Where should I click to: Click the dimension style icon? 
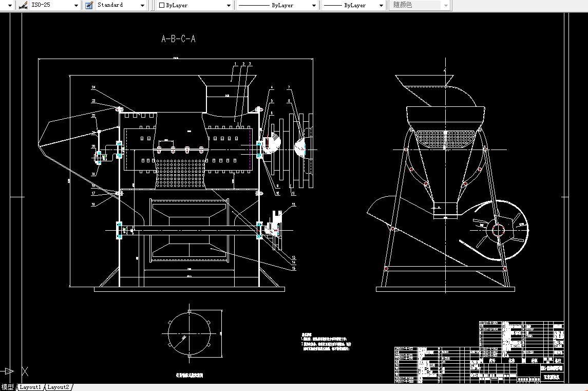(23, 5)
